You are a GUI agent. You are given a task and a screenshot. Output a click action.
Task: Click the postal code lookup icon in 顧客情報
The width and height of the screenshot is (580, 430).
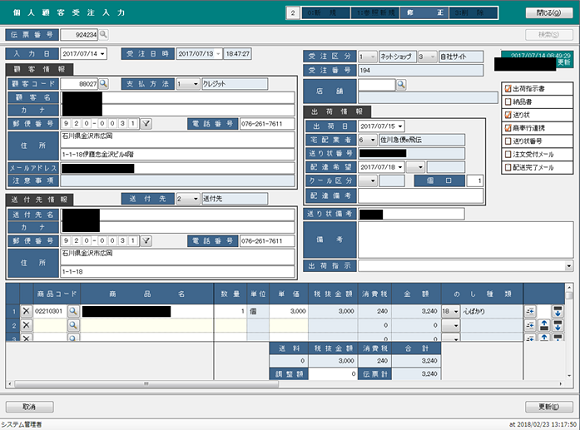pyautogui.click(x=146, y=124)
